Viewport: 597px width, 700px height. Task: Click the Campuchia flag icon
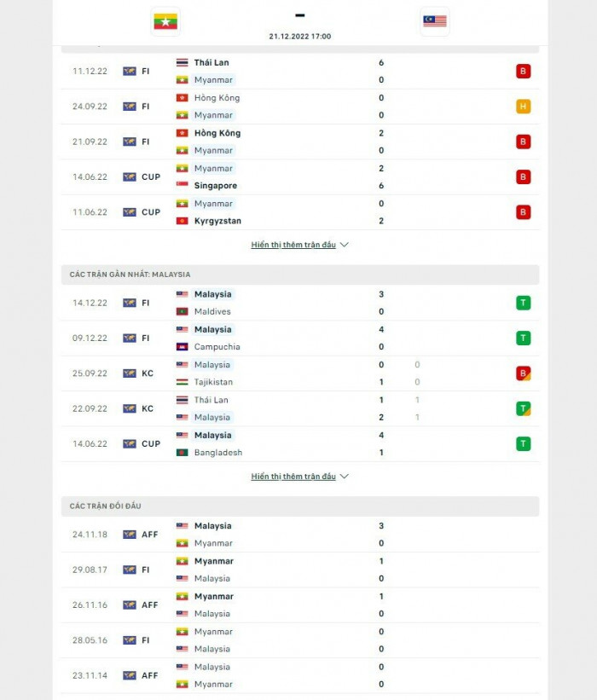point(182,347)
